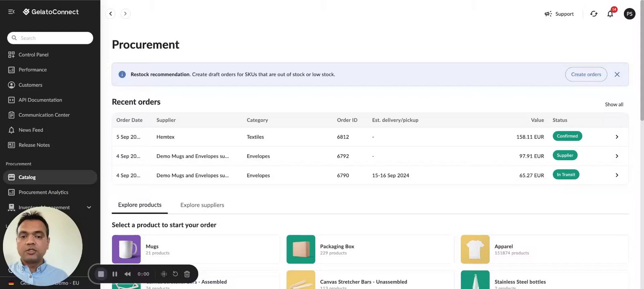The image size is (644, 289).
Task: Collapse the sidebar menu icon
Action: pos(11,12)
